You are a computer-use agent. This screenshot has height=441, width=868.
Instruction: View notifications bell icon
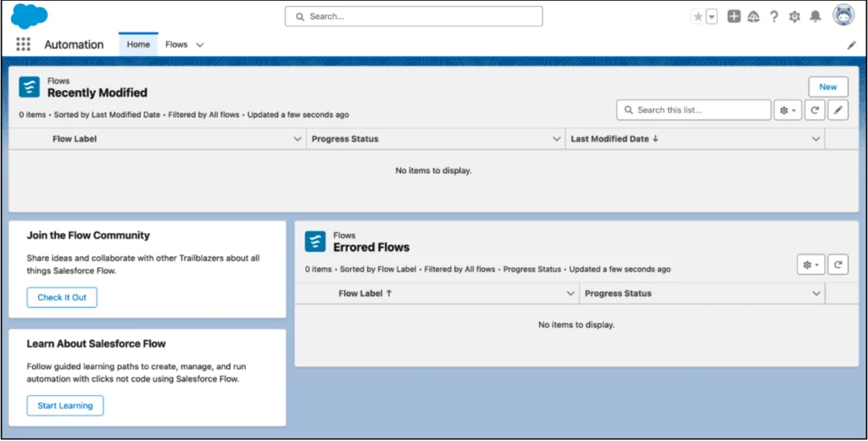coord(815,17)
